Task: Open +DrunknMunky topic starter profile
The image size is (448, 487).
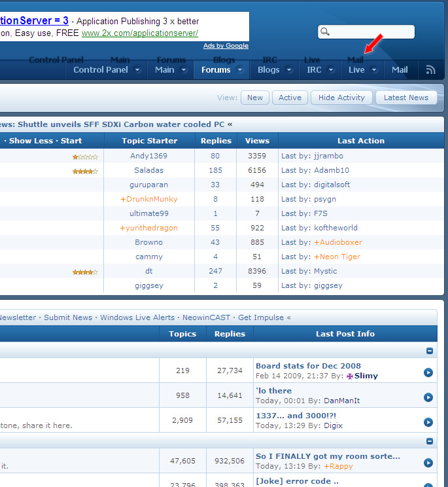Action: 149,199
